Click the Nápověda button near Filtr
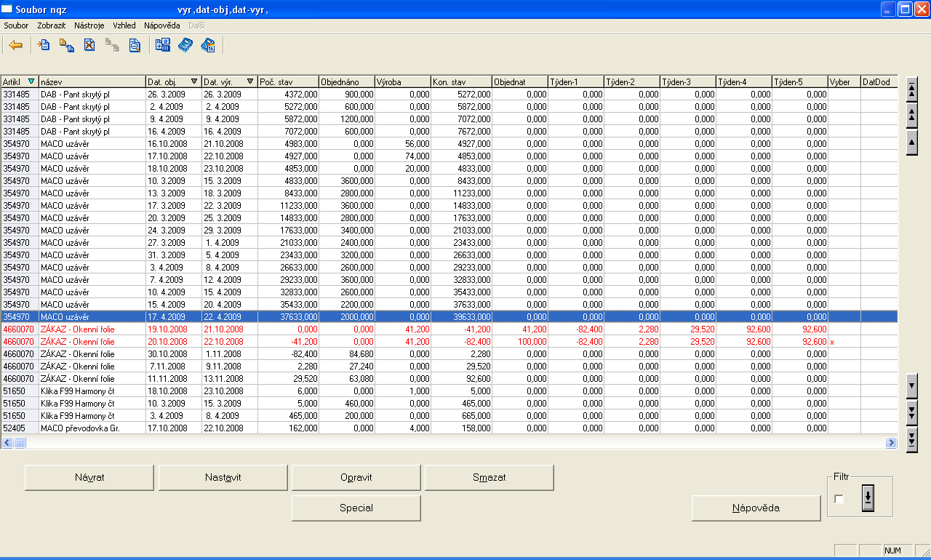 coord(756,508)
